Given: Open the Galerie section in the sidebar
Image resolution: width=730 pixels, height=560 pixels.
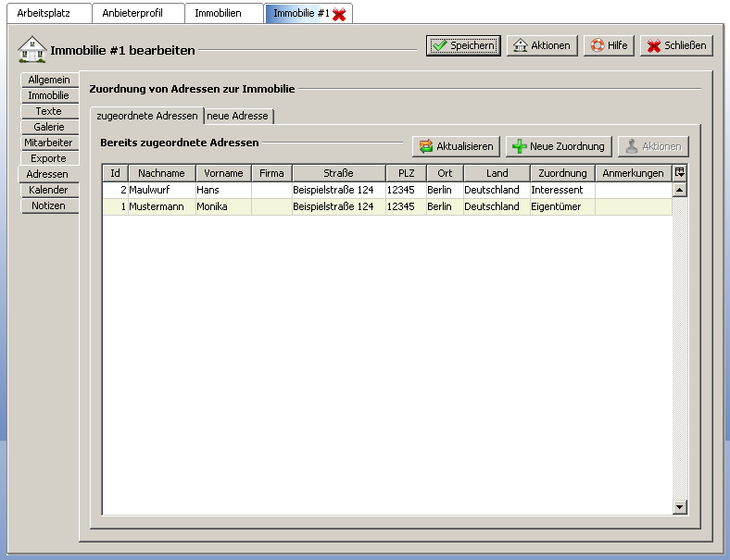Looking at the screenshot, I should pos(49,127).
